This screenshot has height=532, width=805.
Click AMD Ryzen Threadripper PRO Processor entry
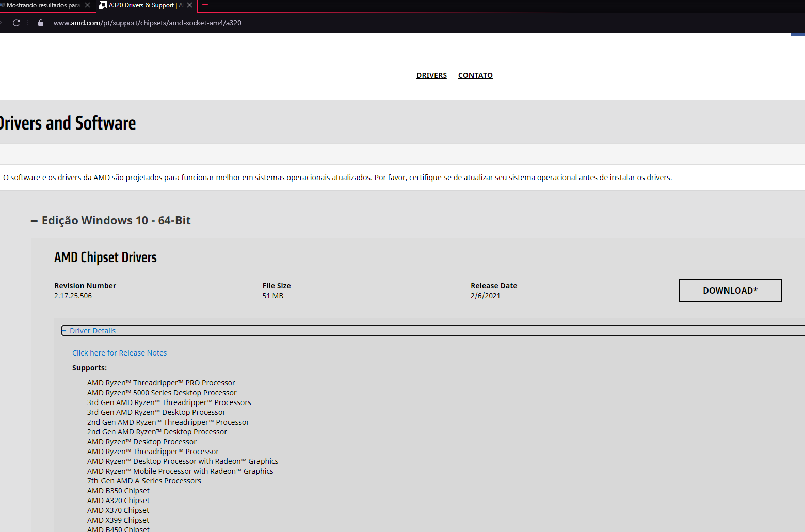pos(161,383)
